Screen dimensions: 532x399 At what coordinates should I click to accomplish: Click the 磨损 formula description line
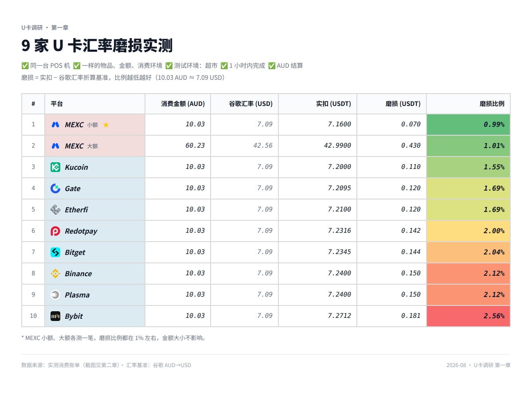pos(125,78)
